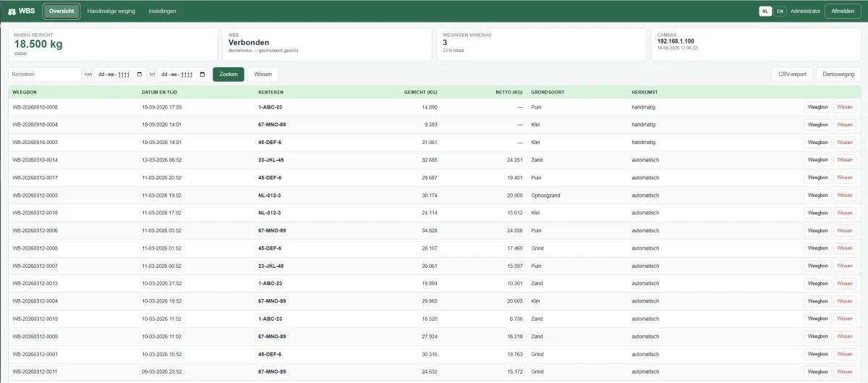868x383 pixels.
Task: Open Weegbon for WB-20260918-0006
Action: (x=817, y=107)
